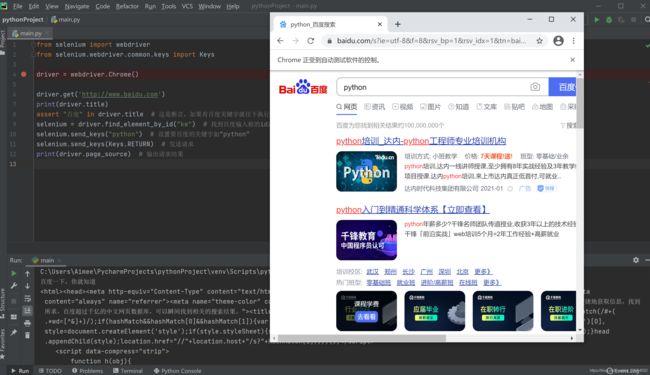Open the python入门到精通科学体系 result link

click(x=412, y=210)
